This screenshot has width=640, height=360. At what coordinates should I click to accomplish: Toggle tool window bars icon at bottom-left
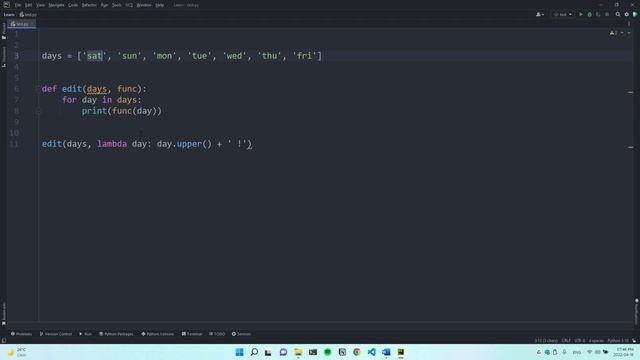coord(4,340)
